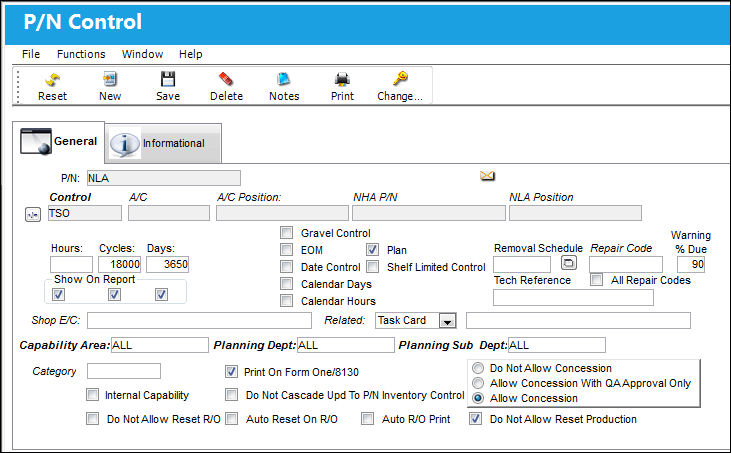
Task: Enable the Gravel Control checkbox
Action: point(286,233)
